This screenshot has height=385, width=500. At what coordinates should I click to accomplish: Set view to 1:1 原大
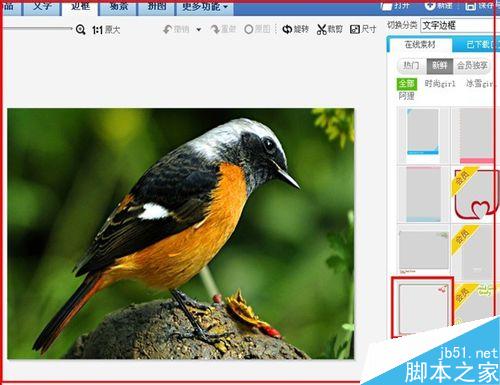click(106, 30)
